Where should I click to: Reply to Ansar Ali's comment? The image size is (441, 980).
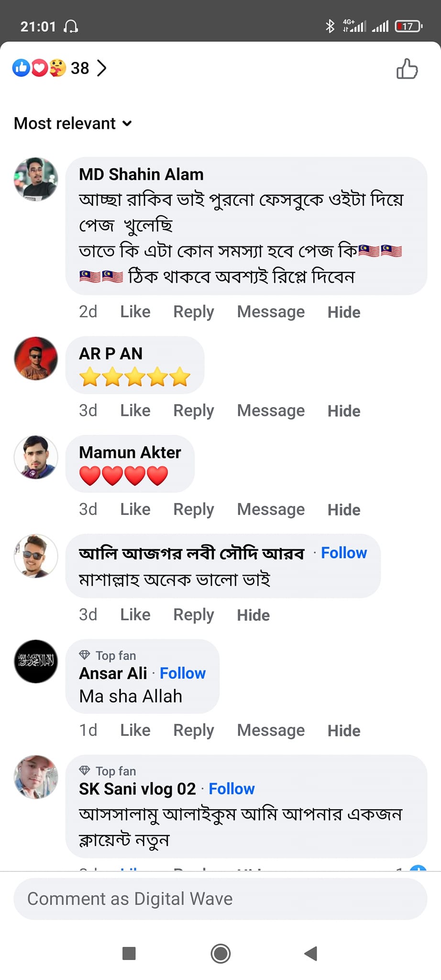[193, 731]
